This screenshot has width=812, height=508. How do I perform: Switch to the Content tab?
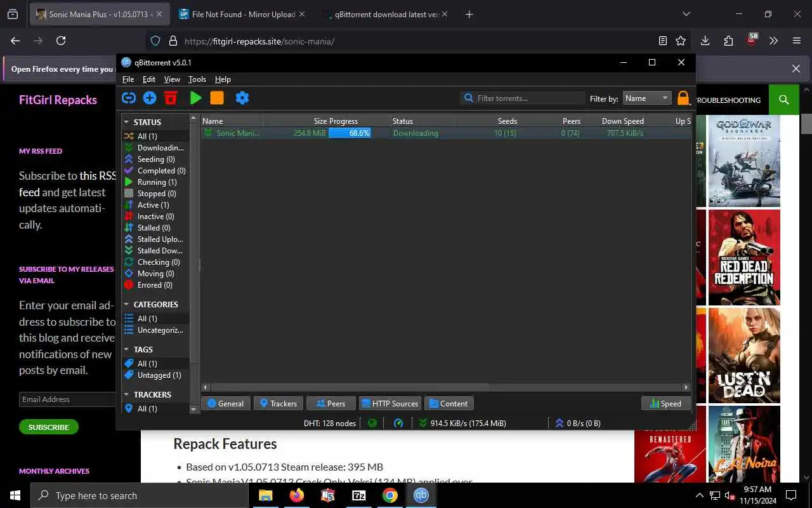pos(449,403)
